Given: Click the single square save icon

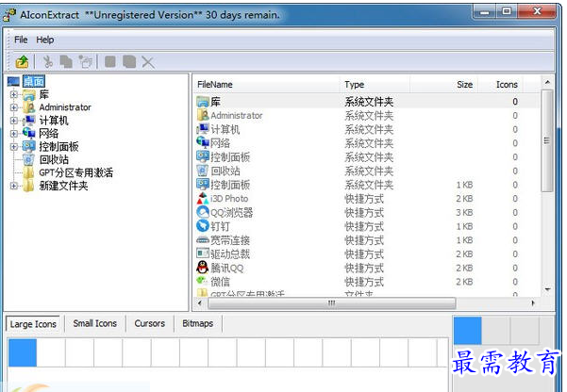Looking at the screenshot, I should pyautogui.click(x=110, y=62).
